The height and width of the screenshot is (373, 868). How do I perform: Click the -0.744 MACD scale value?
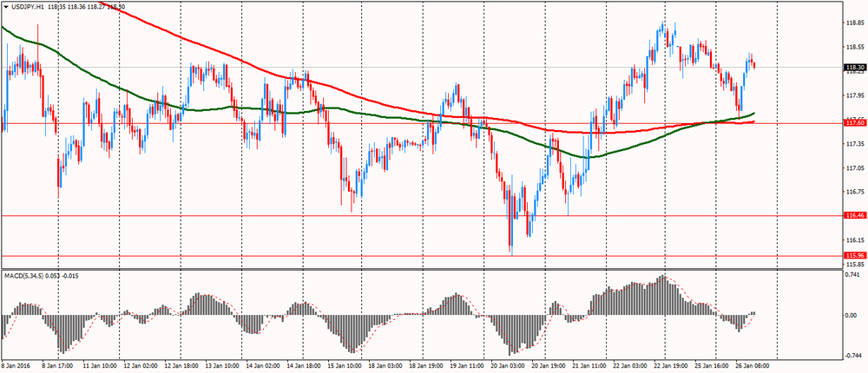tap(854, 354)
